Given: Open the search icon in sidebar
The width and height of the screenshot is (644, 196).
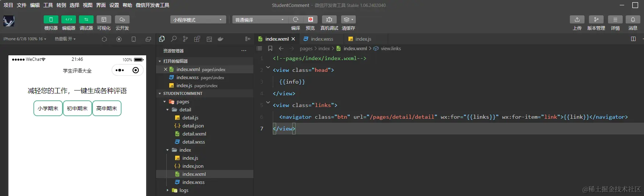Looking at the screenshot, I should pyautogui.click(x=174, y=39).
